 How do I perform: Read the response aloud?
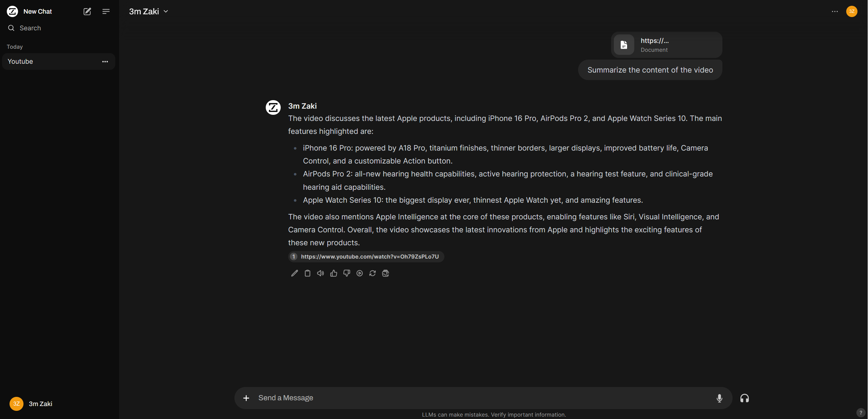(x=320, y=273)
